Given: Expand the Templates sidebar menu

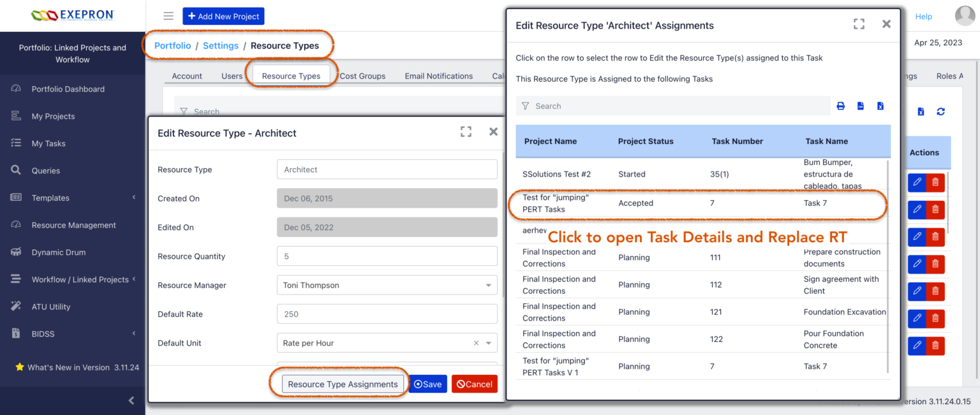Looking at the screenshot, I should (x=72, y=198).
